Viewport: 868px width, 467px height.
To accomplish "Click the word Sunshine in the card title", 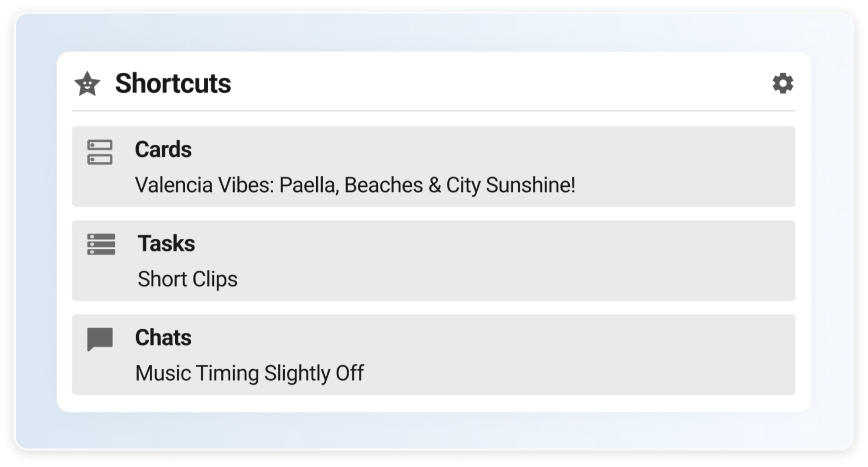I will coord(530,185).
